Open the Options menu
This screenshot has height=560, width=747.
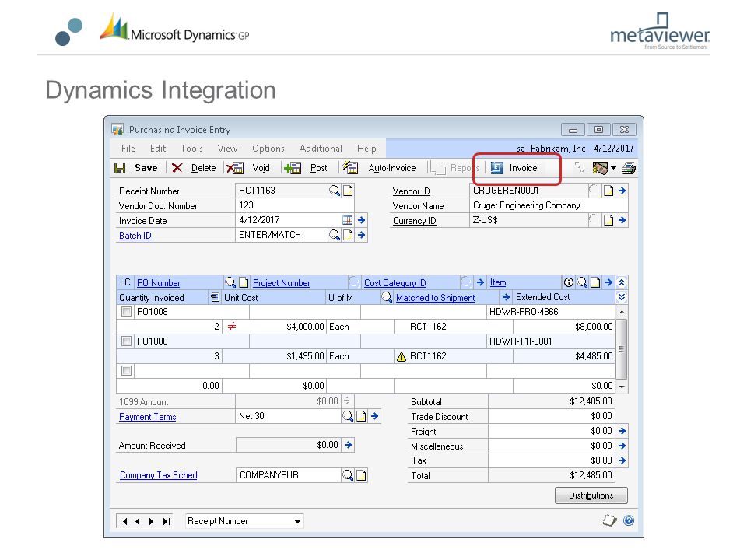pyautogui.click(x=268, y=149)
